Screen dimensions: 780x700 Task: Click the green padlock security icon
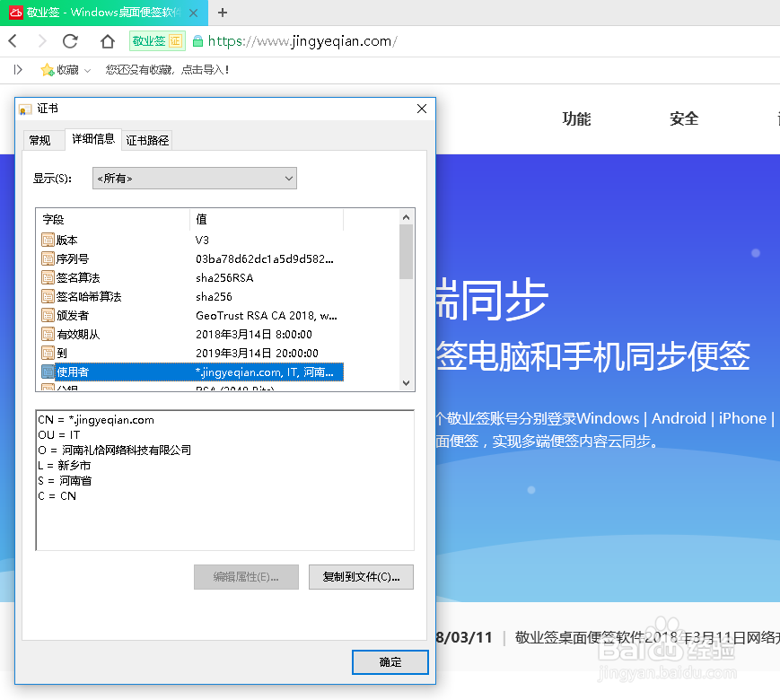(x=197, y=41)
